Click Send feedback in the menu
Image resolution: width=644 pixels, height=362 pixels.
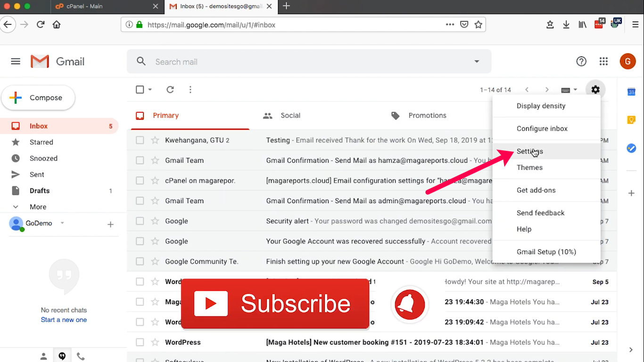pyautogui.click(x=546, y=213)
